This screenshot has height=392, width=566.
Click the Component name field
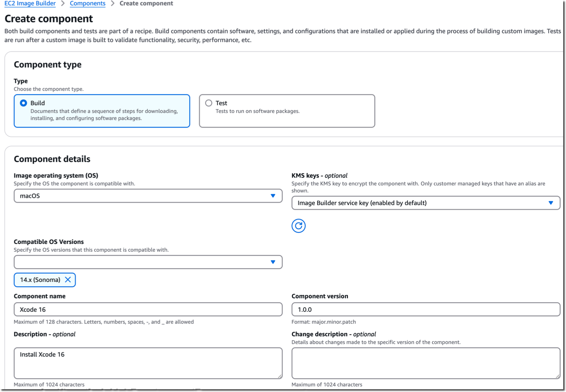148,309
